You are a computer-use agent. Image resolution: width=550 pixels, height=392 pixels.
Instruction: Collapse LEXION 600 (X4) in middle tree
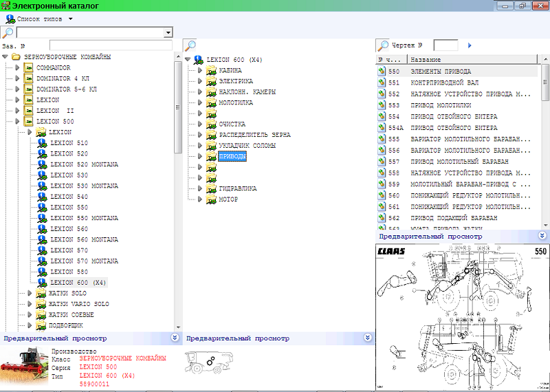point(188,60)
